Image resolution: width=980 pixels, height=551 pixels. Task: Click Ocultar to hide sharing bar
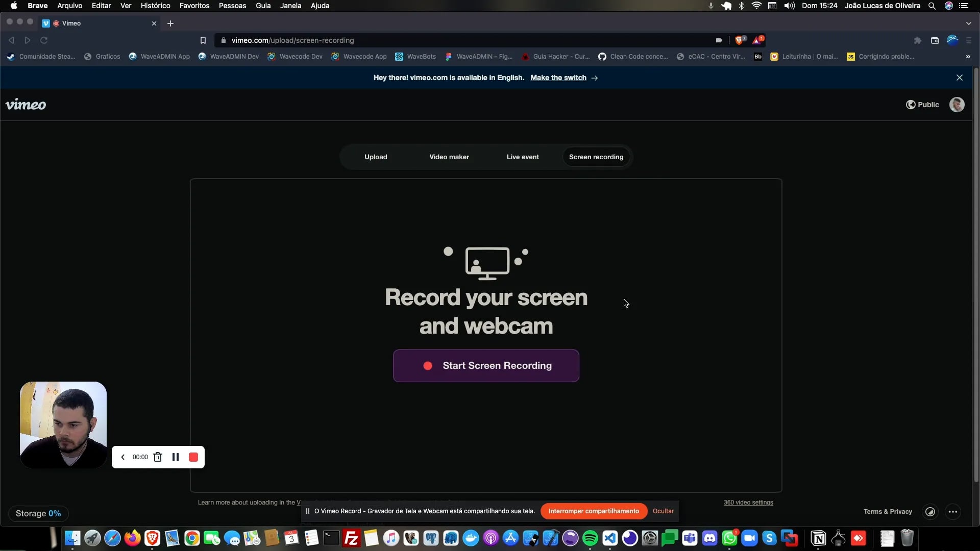(x=663, y=511)
